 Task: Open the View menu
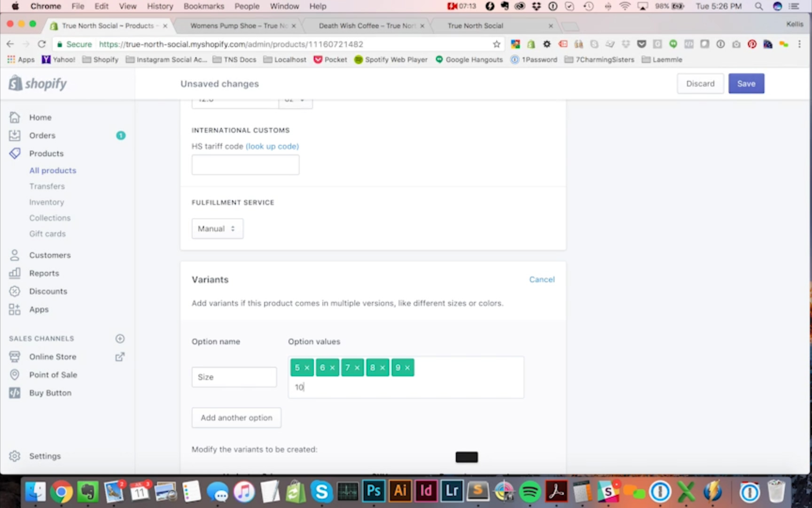click(x=127, y=6)
